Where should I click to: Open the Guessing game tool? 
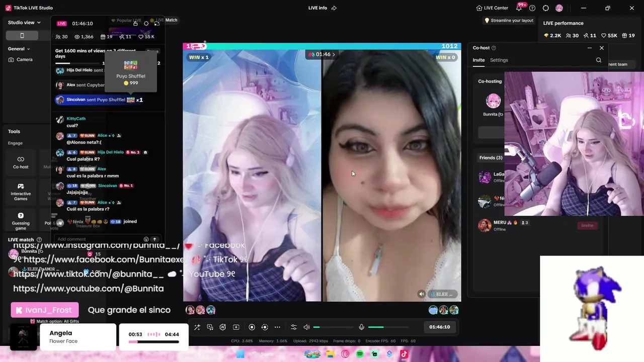[x=21, y=220]
